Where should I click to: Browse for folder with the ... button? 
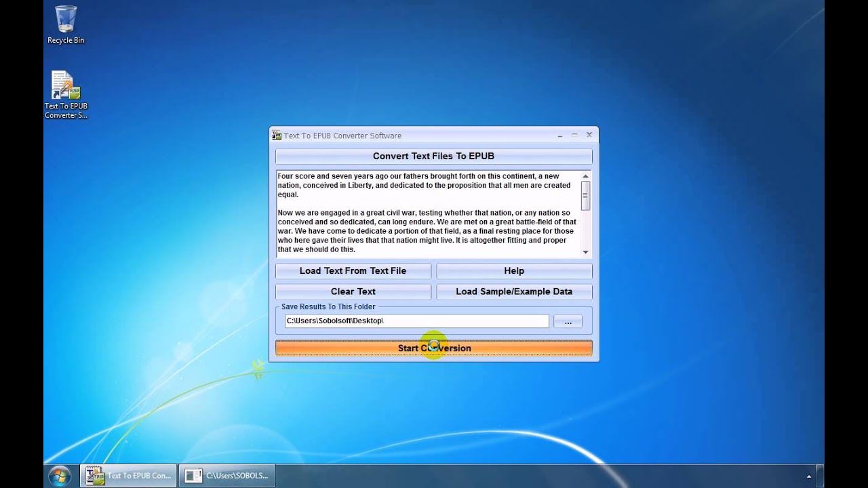568,321
